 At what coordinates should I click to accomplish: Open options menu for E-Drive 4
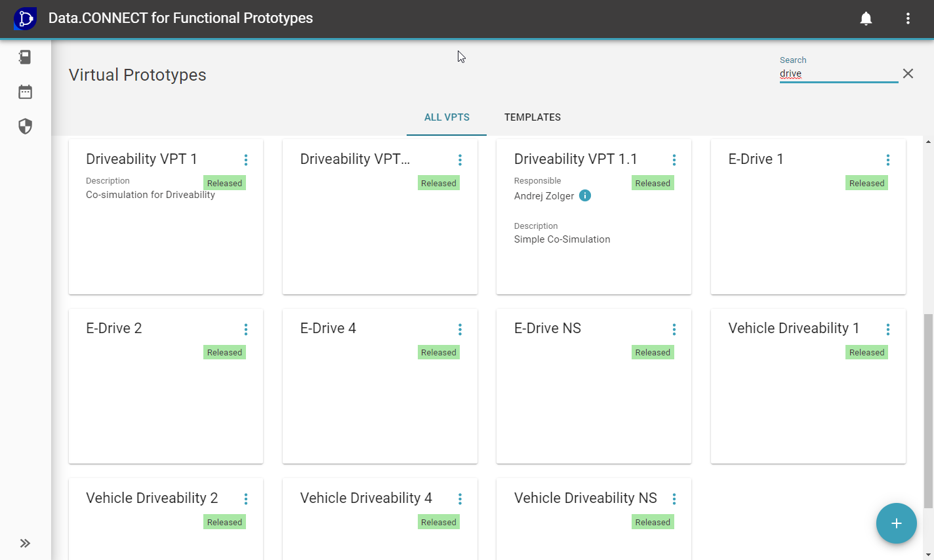point(460,329)
